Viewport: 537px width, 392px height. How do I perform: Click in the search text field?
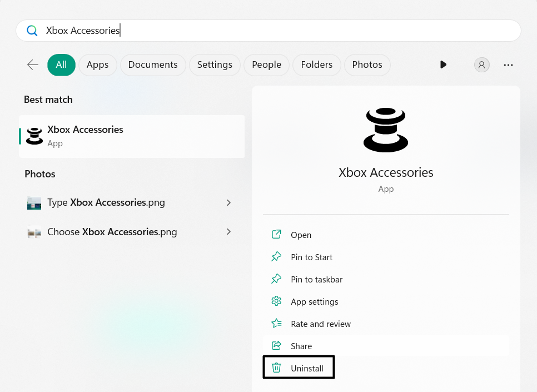[278, 31]
